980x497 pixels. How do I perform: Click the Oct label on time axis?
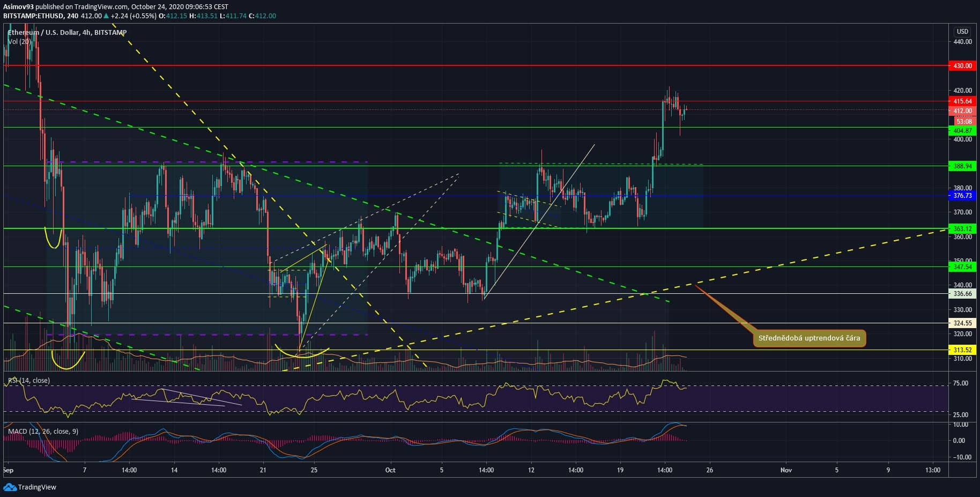[x=390, y=470]
